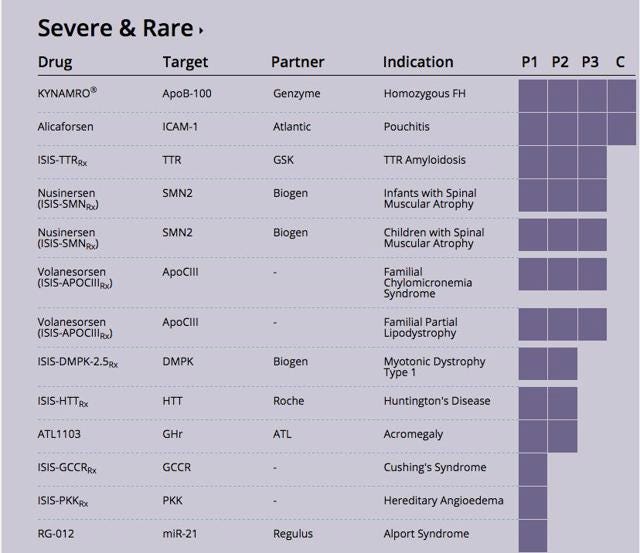This screenshot has width=640, height=553.
Task: Open Nusinersen entry for Children with Spinal Muscular Atrophy
Action: pyautogui.click(x=68, y=238)
